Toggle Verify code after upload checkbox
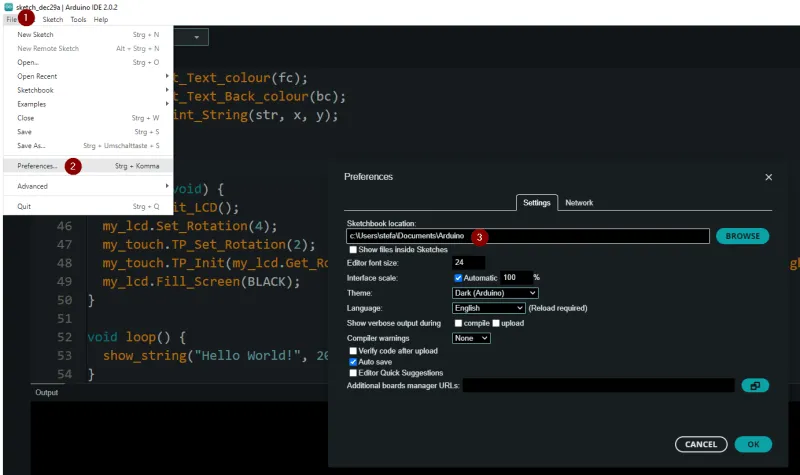 point(353,351)
